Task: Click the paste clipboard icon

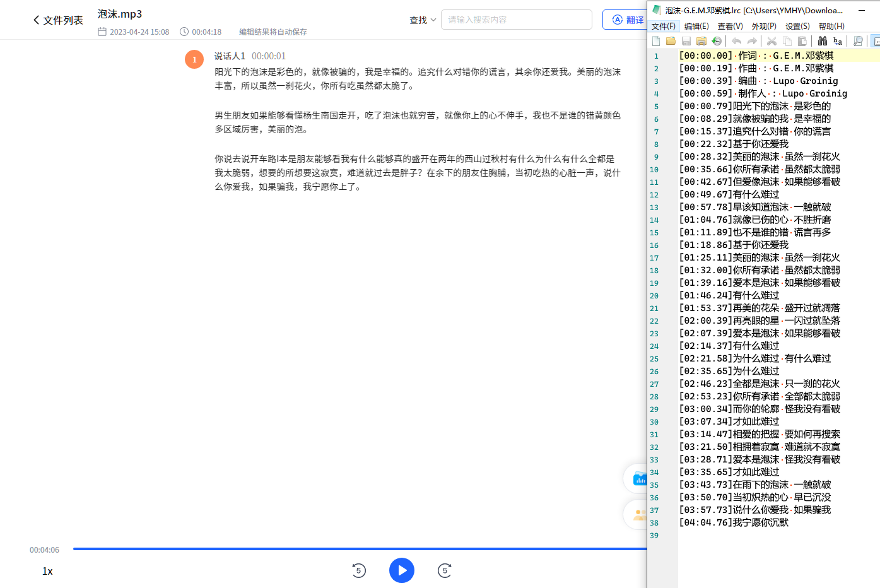Action: pos(802,41)
